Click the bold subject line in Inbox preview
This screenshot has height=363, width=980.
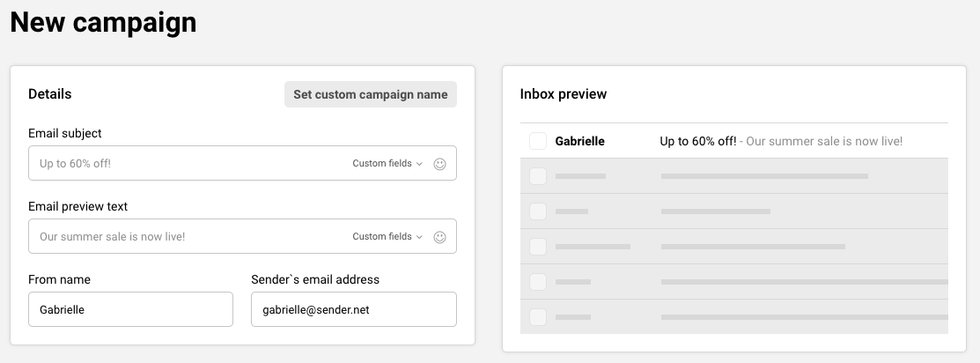[x=697, y=141]
